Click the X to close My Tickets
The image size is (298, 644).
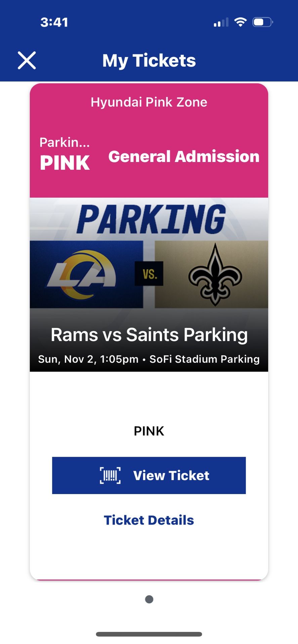pos(27,60)
